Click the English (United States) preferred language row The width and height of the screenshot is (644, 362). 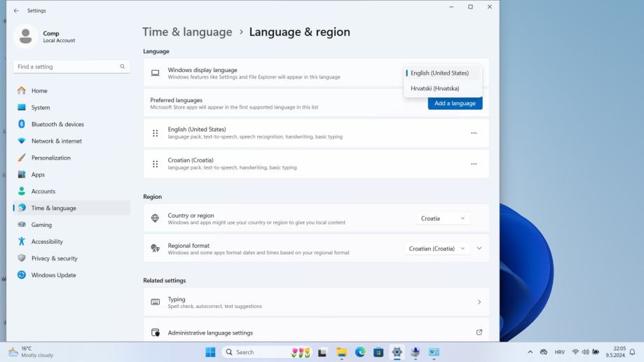coord(316,134)
